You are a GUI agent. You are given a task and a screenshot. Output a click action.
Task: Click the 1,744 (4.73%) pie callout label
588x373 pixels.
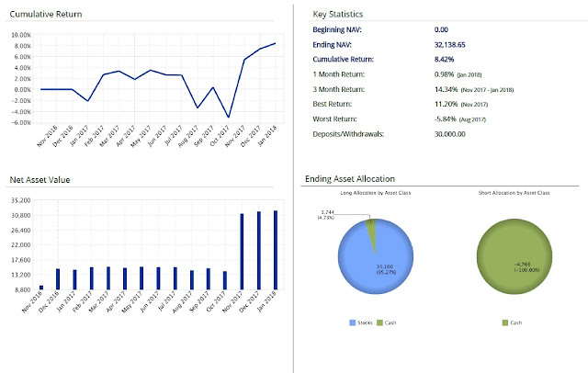(326, 215)
